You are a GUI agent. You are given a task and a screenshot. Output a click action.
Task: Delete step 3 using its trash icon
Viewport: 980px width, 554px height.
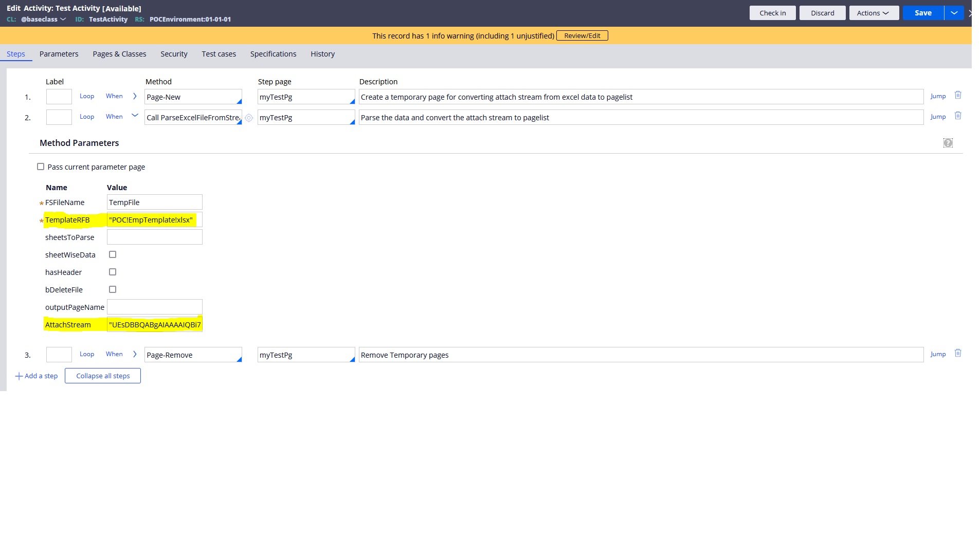[x=958, y=353]
